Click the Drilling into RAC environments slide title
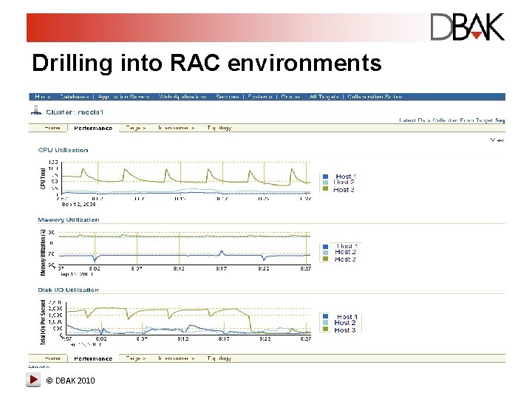 (207, 63)
